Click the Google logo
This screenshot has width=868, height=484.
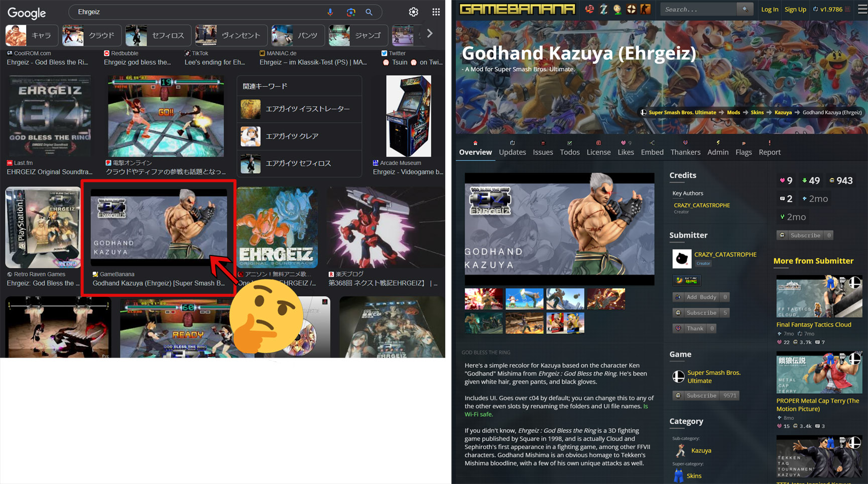[x=27, y=13]
